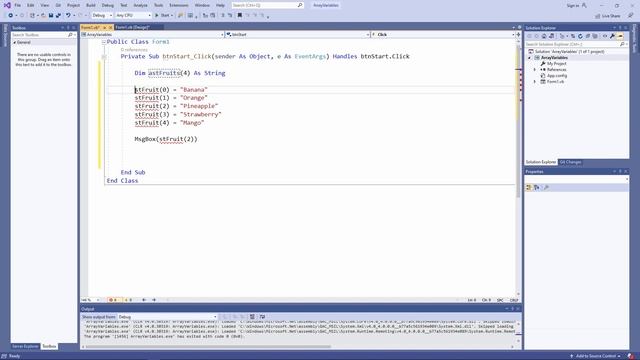
Task: Open the Edit menu
Action: click(x=31, y=5)
